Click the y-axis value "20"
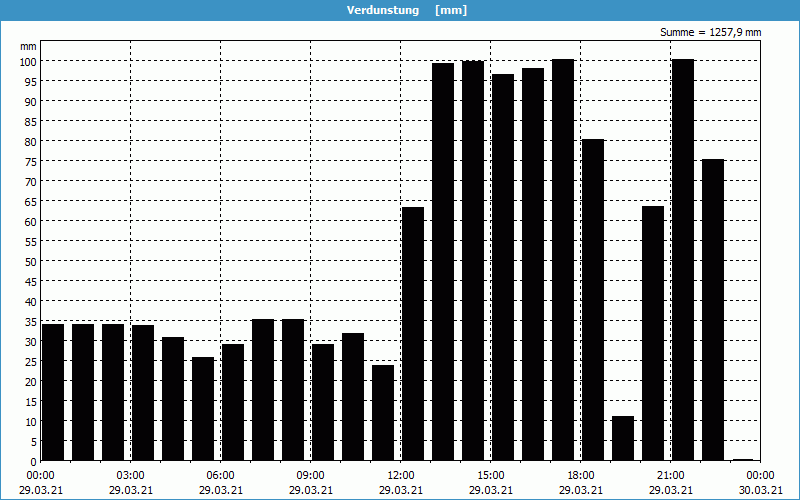This screenshot has width=800, height=500. pyautogui.click(x=31, y=382)
